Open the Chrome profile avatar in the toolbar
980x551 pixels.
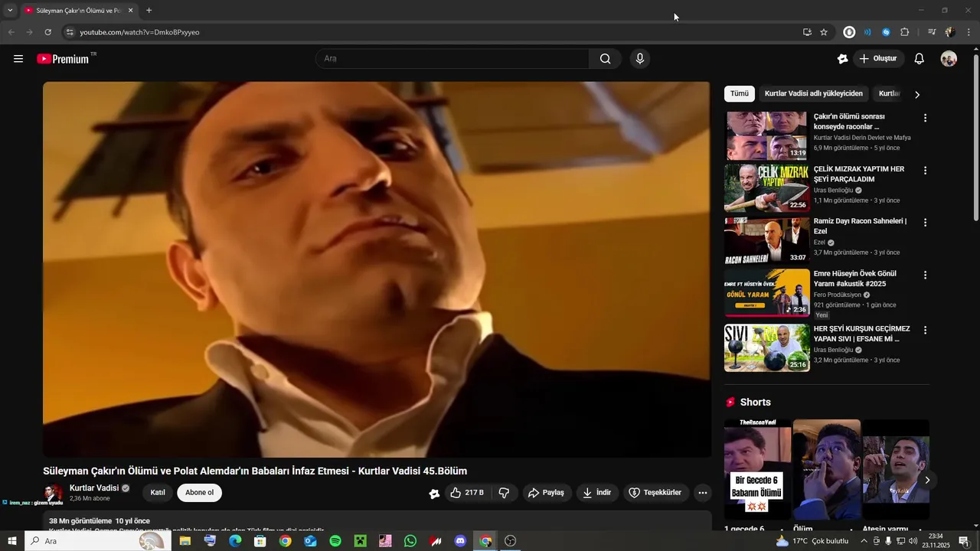pyautogui.click(x=949, y=32)
